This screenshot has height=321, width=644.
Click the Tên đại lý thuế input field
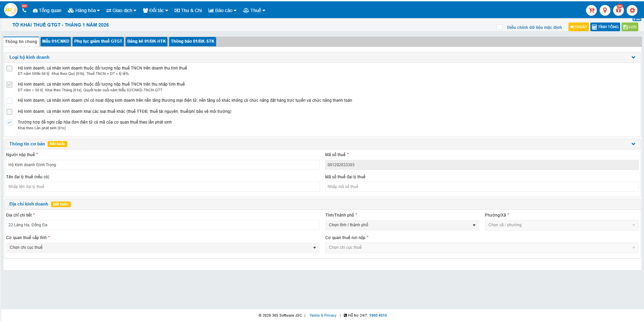click(162, 187)
